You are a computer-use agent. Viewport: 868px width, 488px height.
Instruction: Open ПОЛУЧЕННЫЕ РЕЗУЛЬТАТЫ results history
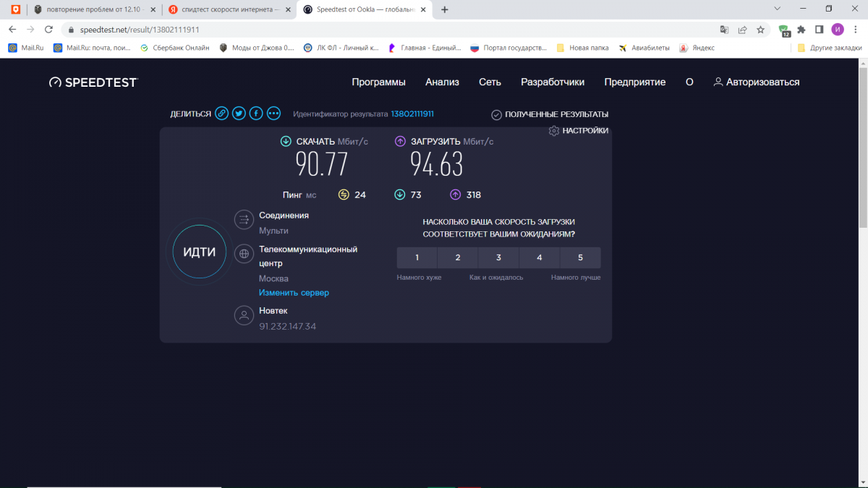point(550,114)
